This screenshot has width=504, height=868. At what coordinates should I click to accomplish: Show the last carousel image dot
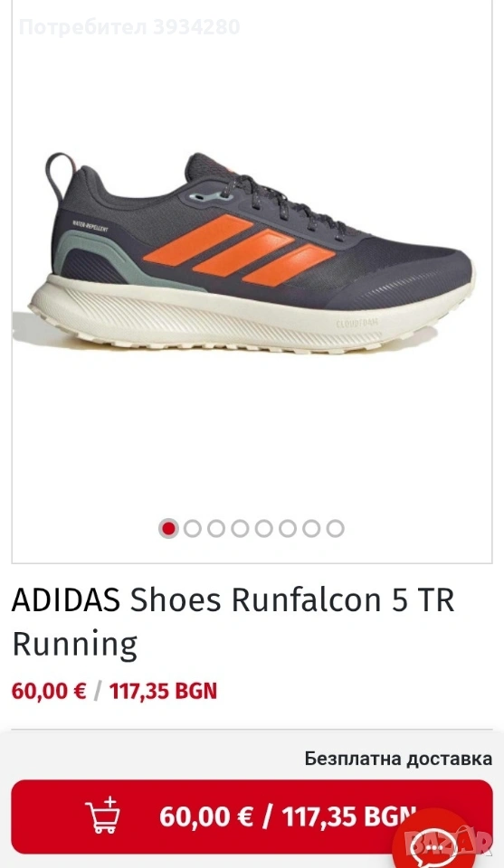pos(335,529)
